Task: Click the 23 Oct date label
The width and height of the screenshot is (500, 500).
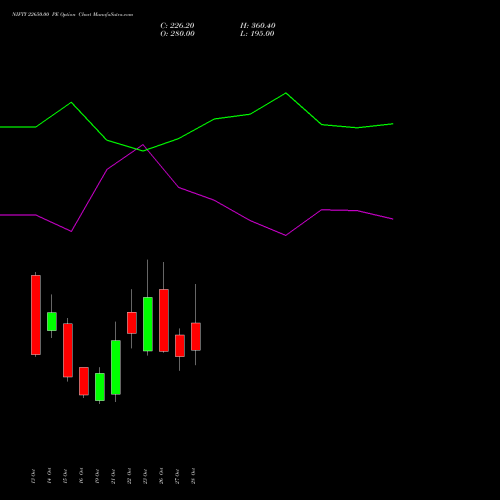Action: (x=145, y=476)
